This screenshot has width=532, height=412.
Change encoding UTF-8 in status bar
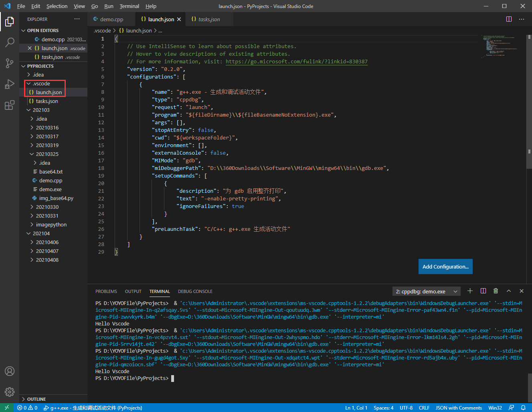406,408
